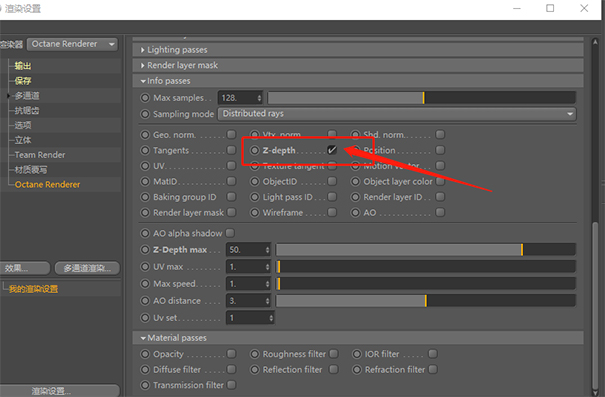Click the 渲染设置... button at bottom

pos(60,390)
